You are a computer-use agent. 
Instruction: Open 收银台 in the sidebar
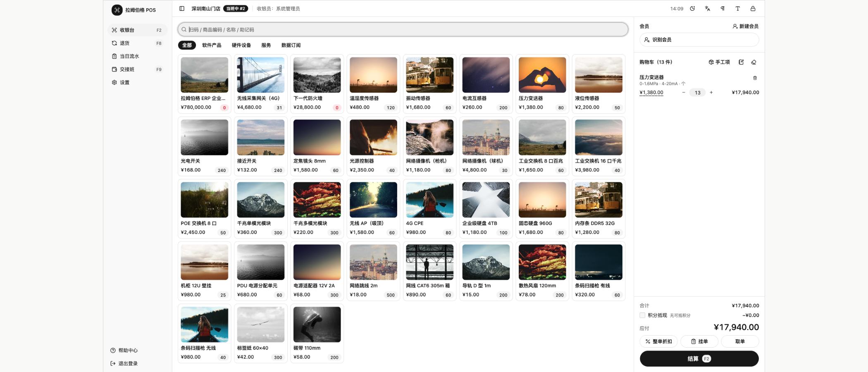(x=138, y=30)
